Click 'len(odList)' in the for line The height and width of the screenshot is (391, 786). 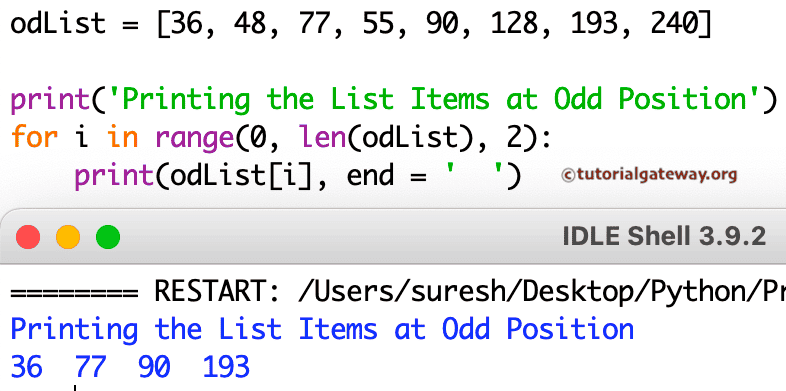[385, 138]
